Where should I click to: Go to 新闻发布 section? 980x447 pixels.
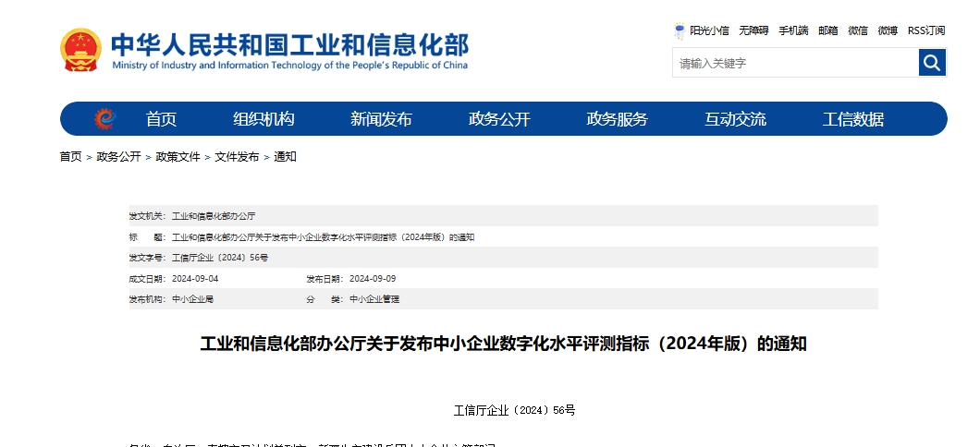pos(381,119)
